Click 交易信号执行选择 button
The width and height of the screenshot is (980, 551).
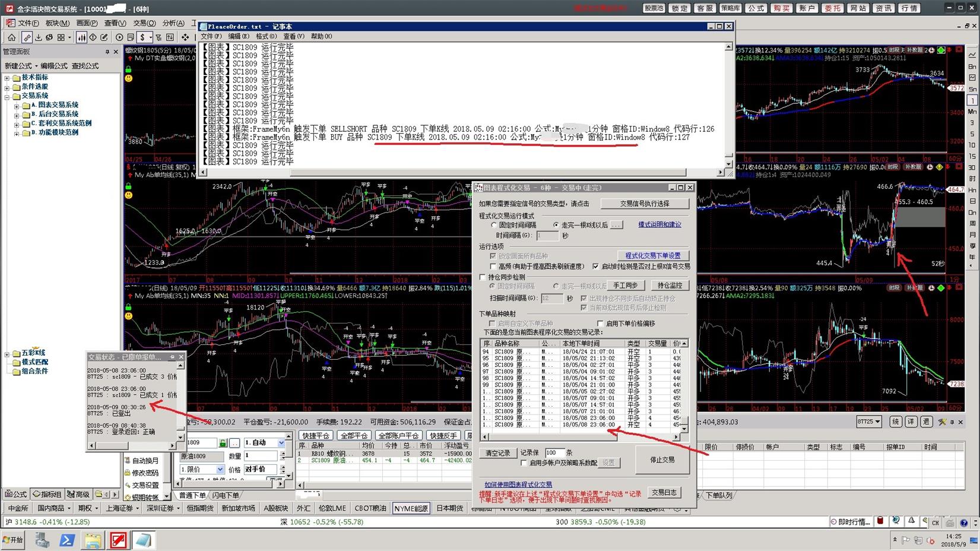pyautogui.click(x=645, y=204)
